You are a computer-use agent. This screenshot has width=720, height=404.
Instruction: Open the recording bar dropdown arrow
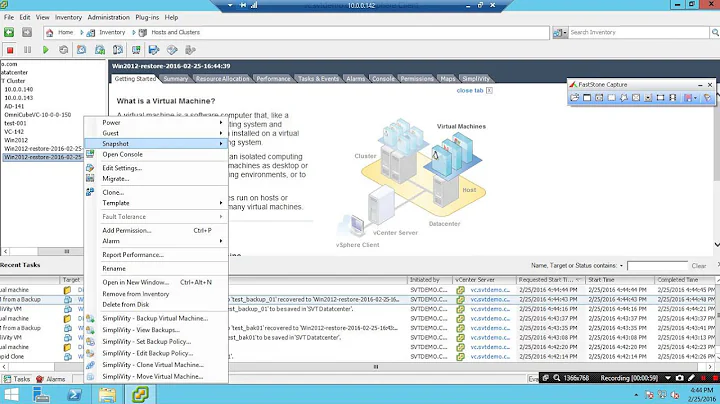click(x=668, y=378)
